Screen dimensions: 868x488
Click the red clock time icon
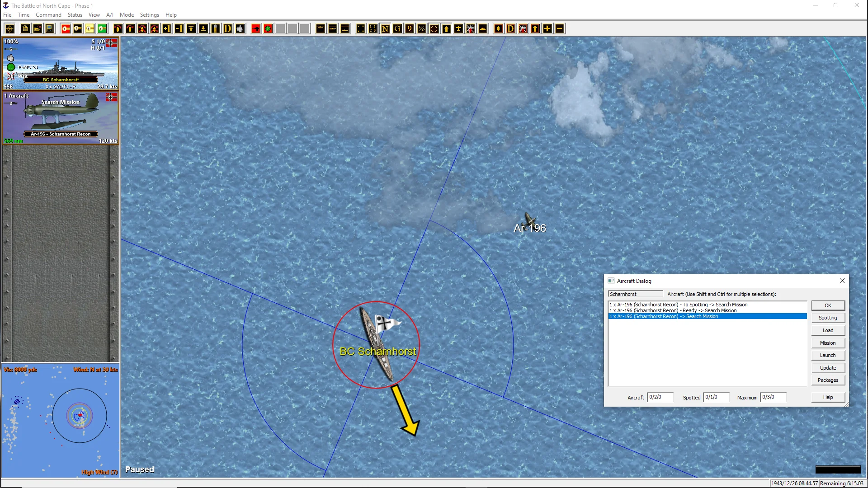[x=66, y=29]
